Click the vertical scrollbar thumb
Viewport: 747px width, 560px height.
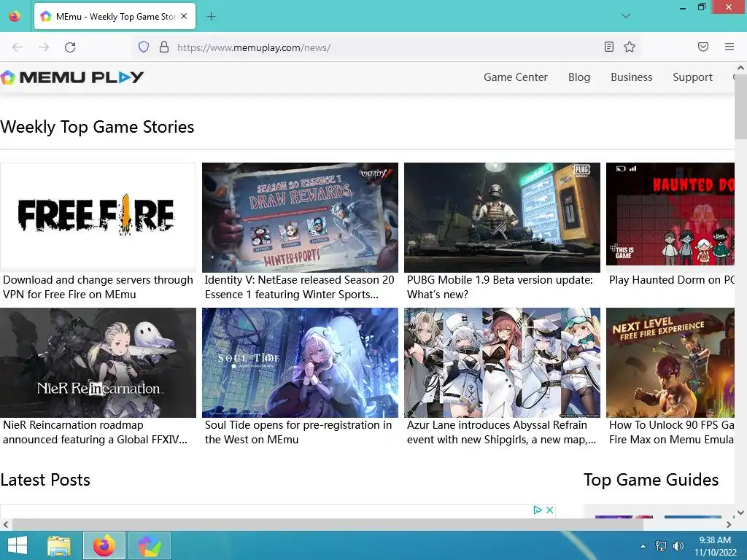pyautogui.click(x=741, y=106)
